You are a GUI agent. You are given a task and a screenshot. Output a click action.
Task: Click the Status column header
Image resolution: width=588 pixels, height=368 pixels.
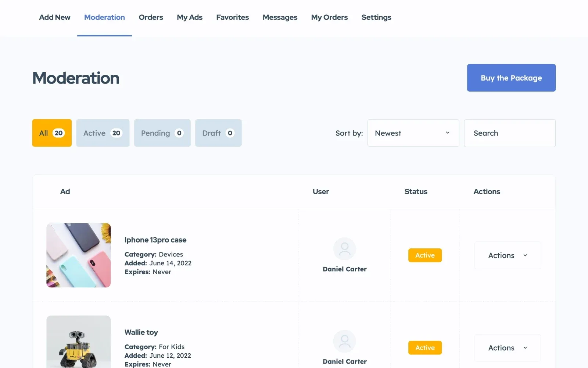[x=416, y=191]
